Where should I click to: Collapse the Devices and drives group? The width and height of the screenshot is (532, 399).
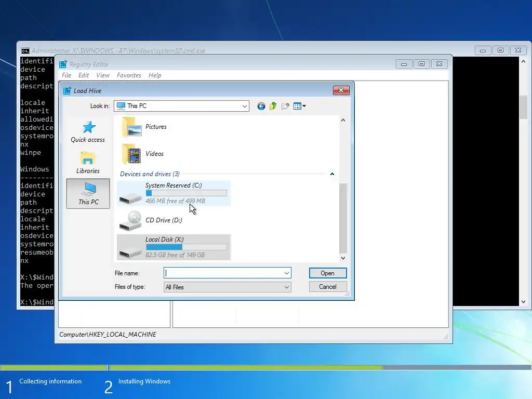click(x=332, y=174)
